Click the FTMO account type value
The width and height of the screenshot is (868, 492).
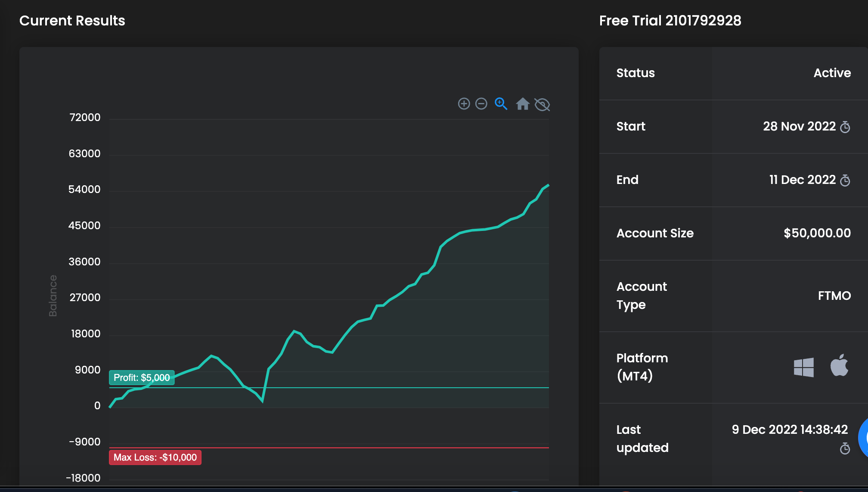[x=834, y=296]
